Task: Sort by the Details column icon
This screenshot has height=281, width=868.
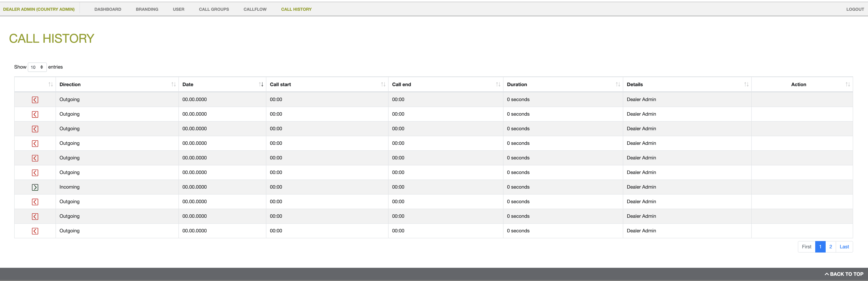Action: [746, 84]
